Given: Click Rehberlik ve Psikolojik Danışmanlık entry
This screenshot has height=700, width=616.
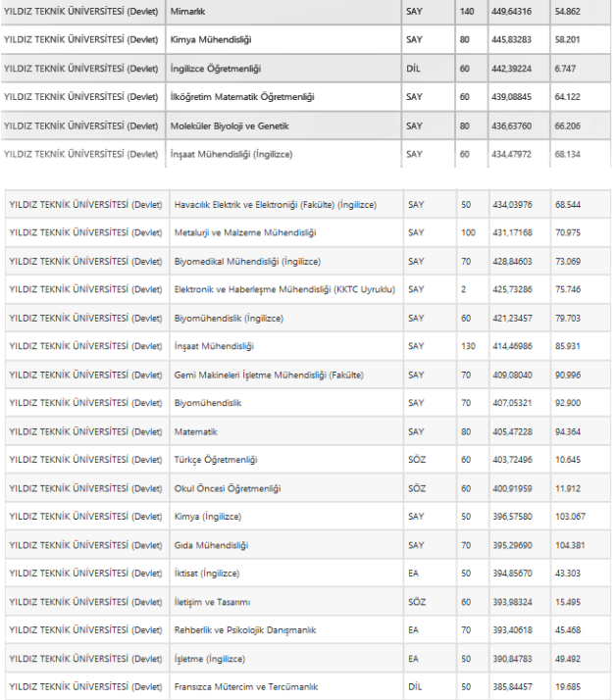Looking at the screenshot, I should pyautogui.click(x=244, y=629).
